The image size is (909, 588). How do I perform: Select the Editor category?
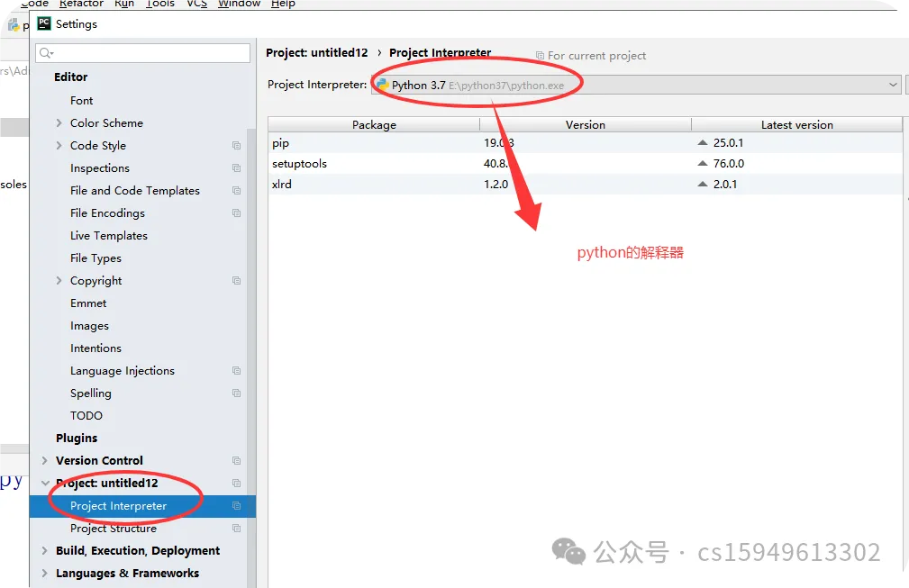(x=71, y=77)
